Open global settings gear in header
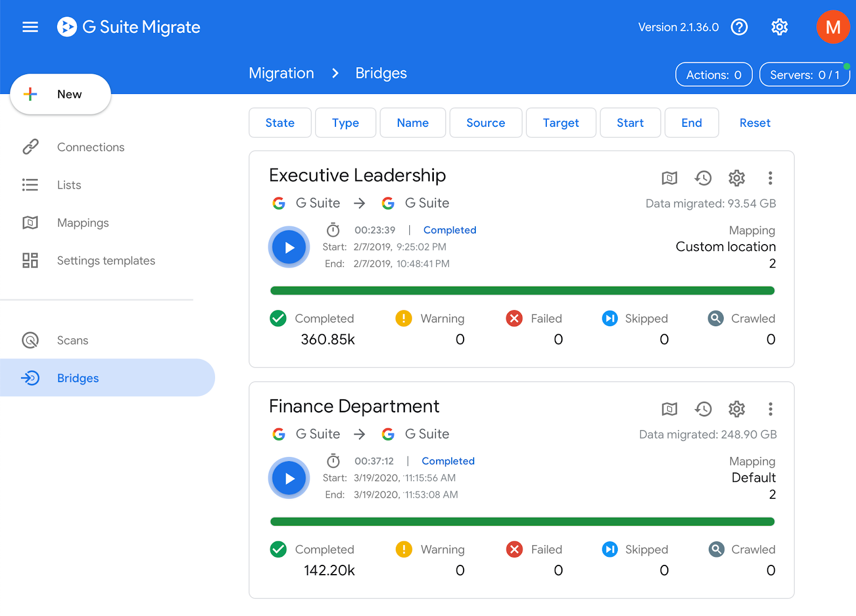 (x=779, y=27)
